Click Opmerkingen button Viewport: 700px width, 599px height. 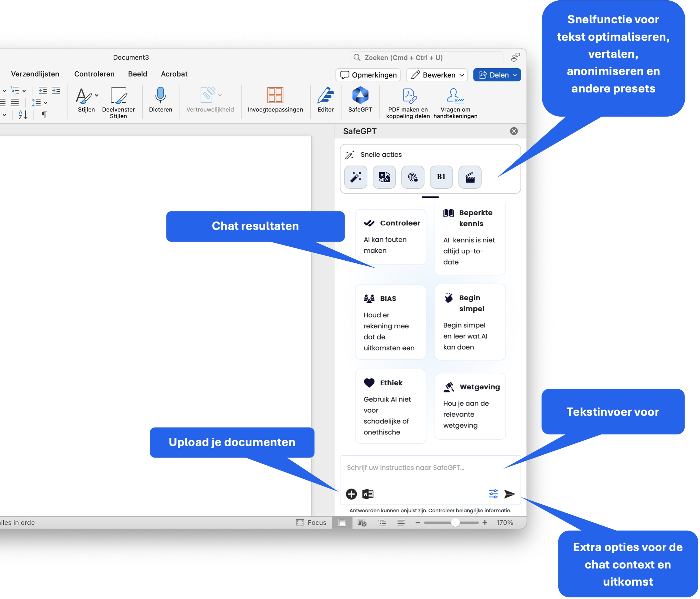click(368, 75)
